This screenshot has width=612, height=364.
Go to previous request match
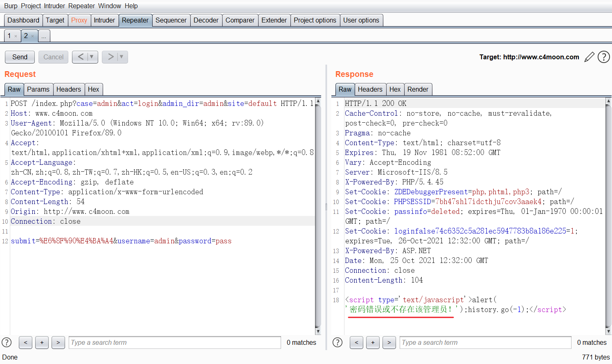point(25,342)
